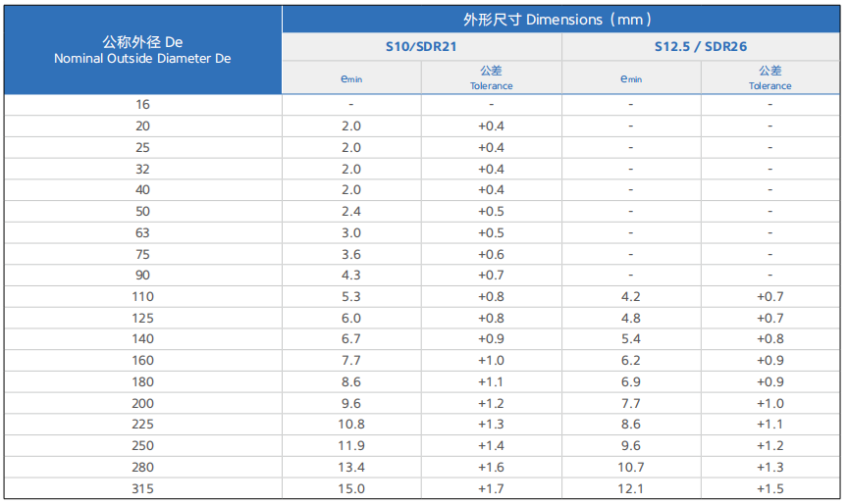Viewport: 849px width, 504px height.
Task: Click nominal diameter cell "90"
Action: [143, 276]
